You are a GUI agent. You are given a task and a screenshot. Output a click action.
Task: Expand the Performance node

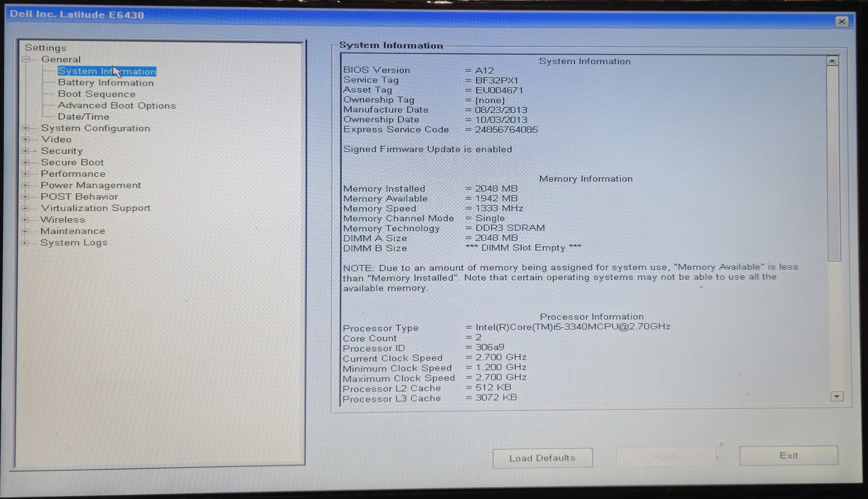click(x=25, y=174)
